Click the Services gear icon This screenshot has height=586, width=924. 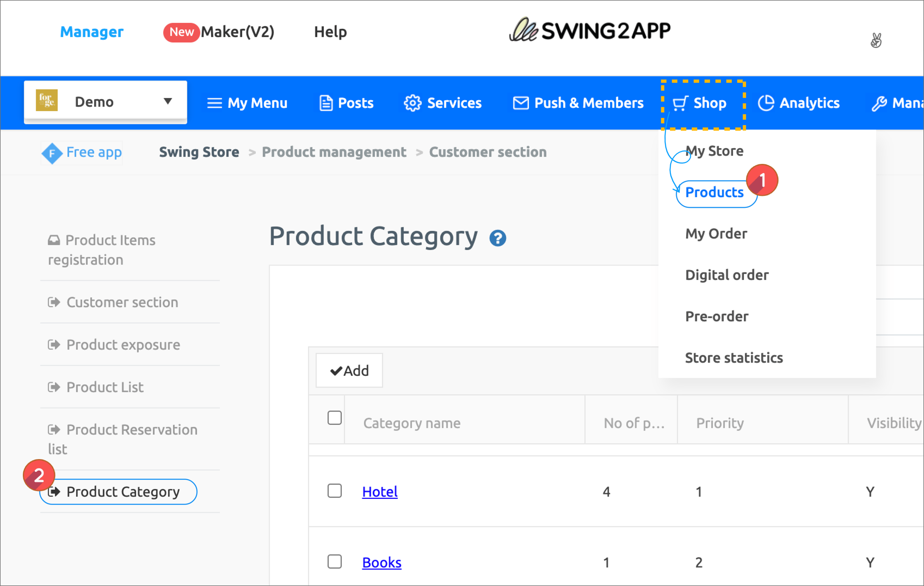pos(412,103)
